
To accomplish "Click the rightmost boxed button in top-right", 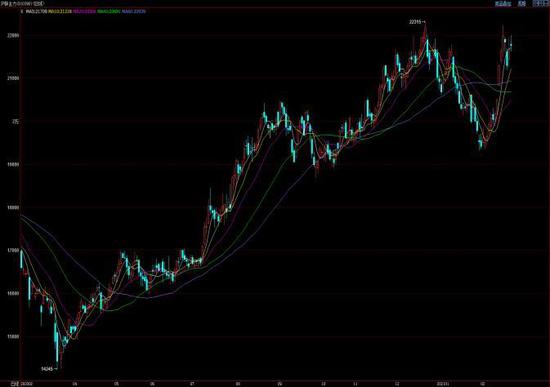I will click(541, 4).
